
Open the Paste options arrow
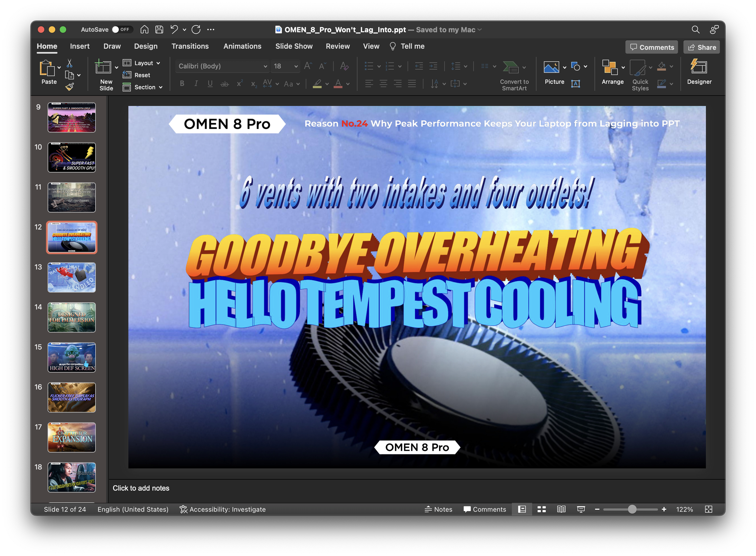tap(59, 67)
